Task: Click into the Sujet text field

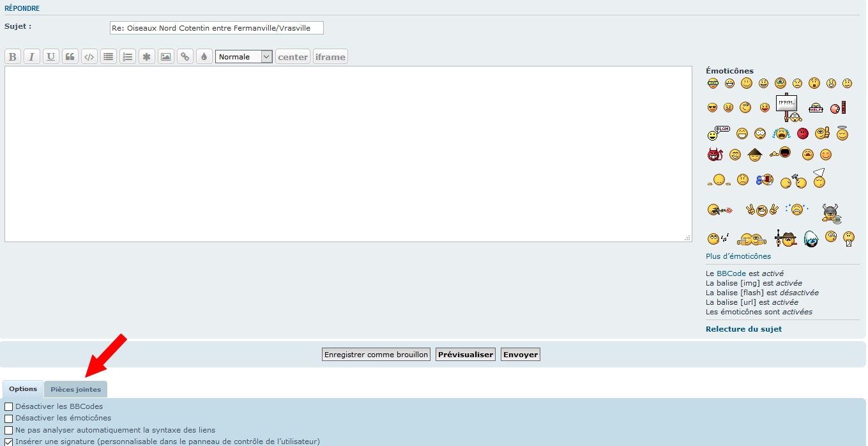Action: pyautogui.click(x=217, y=28)
